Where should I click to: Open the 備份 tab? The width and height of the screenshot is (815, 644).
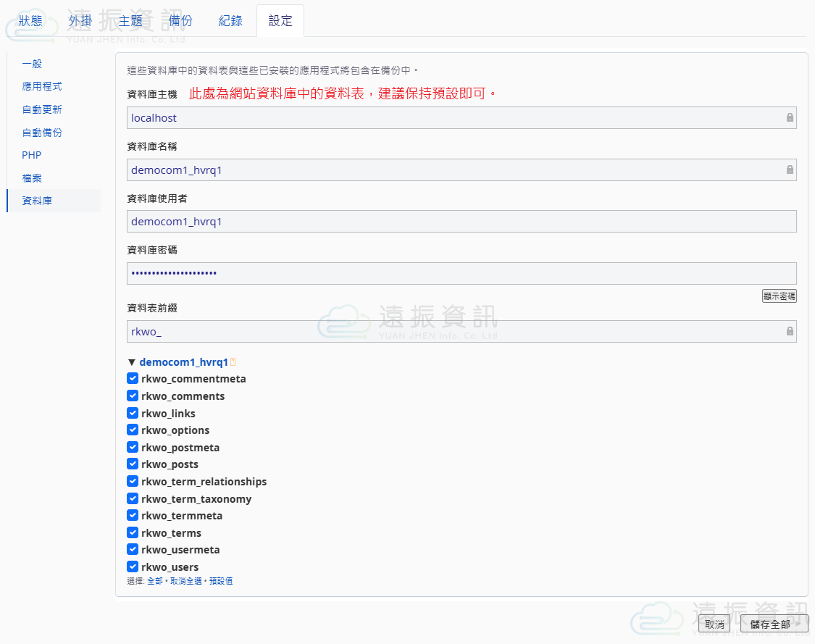180,21
